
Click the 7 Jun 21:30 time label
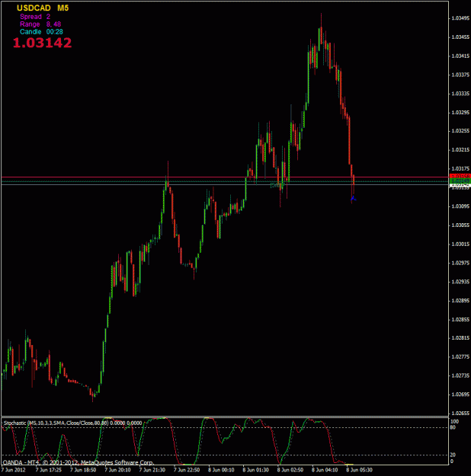point(152,470)
